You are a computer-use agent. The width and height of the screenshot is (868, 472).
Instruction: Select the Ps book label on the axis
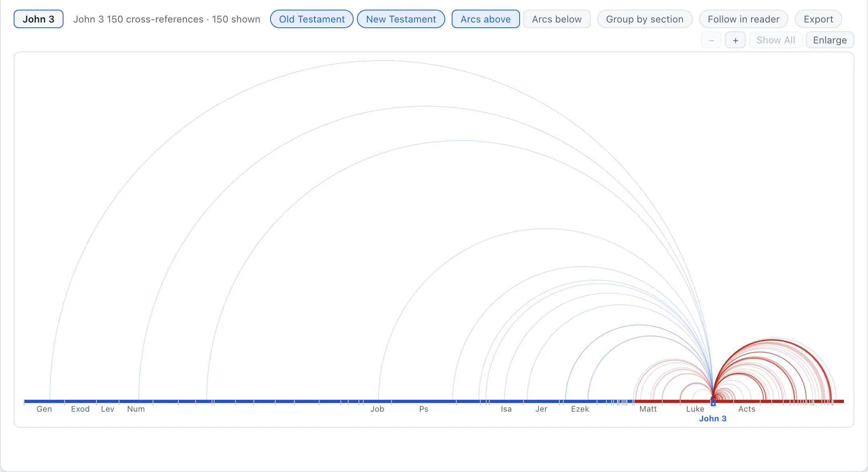coord(424,409)
